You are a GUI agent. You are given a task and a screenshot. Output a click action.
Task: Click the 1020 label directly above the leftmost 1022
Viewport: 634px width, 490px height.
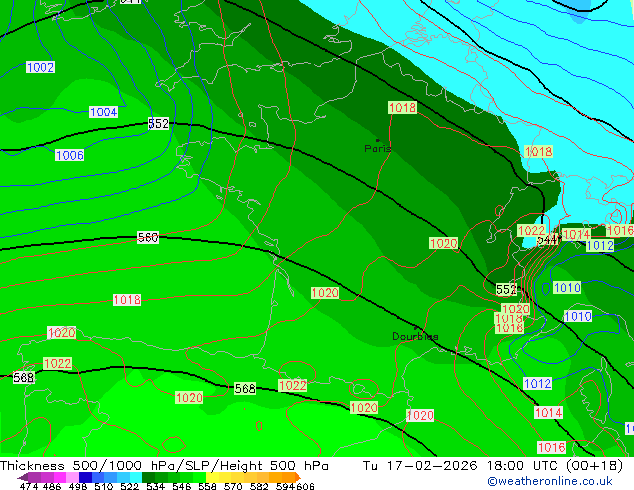click(x=61, y=332)
